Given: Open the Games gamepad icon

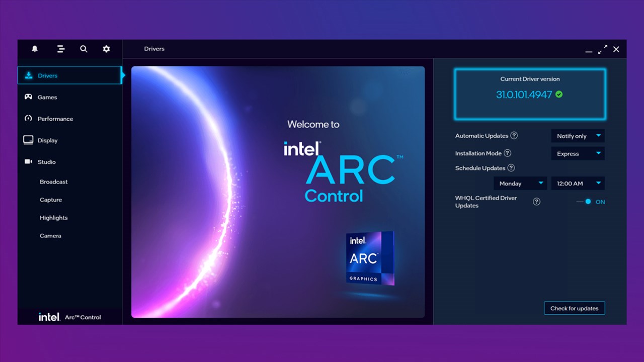Looking at the screenshot, I should click(x=29, y=97).
